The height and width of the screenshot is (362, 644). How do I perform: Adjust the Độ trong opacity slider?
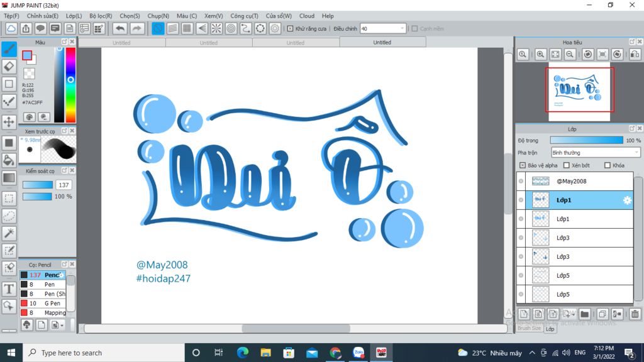(587, 140)
